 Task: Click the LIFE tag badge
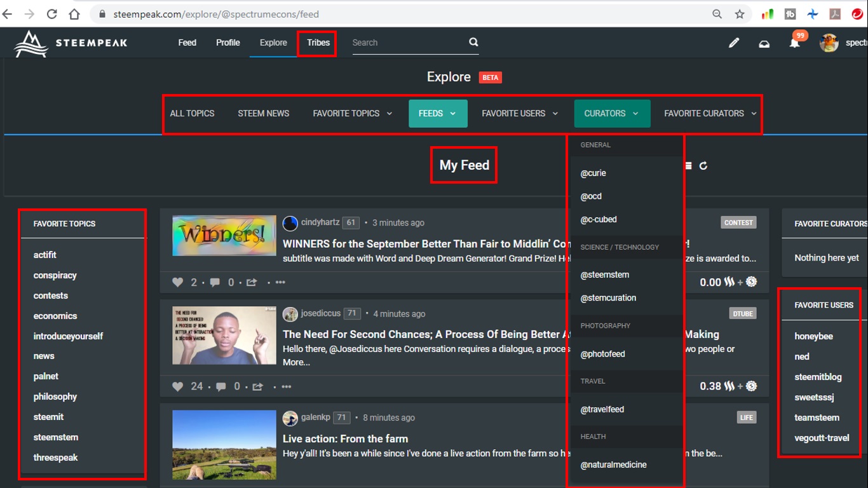(x=747, y=417)
